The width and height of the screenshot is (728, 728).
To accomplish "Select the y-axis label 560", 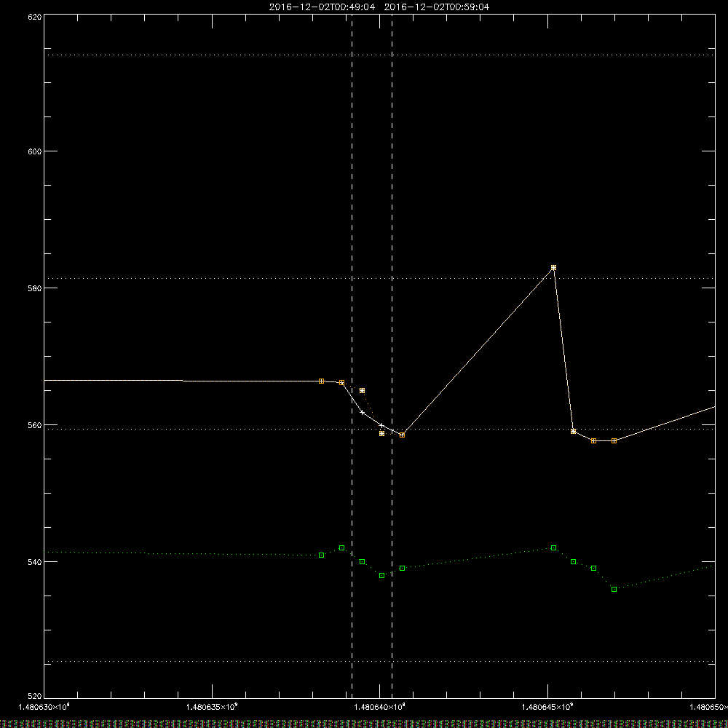I will (x=35, y=425).
